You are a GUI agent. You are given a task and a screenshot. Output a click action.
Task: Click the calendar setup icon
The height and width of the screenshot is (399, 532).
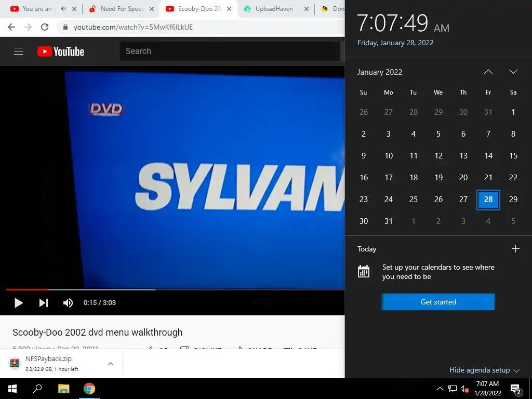[363, 272]
